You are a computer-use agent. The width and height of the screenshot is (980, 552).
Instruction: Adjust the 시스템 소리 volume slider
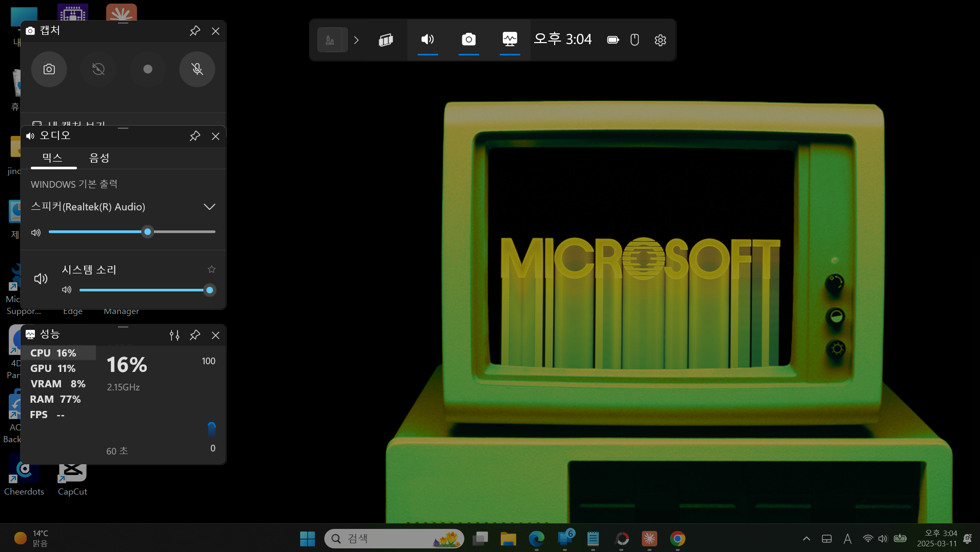pyautogui.click(x=147, y=290)
